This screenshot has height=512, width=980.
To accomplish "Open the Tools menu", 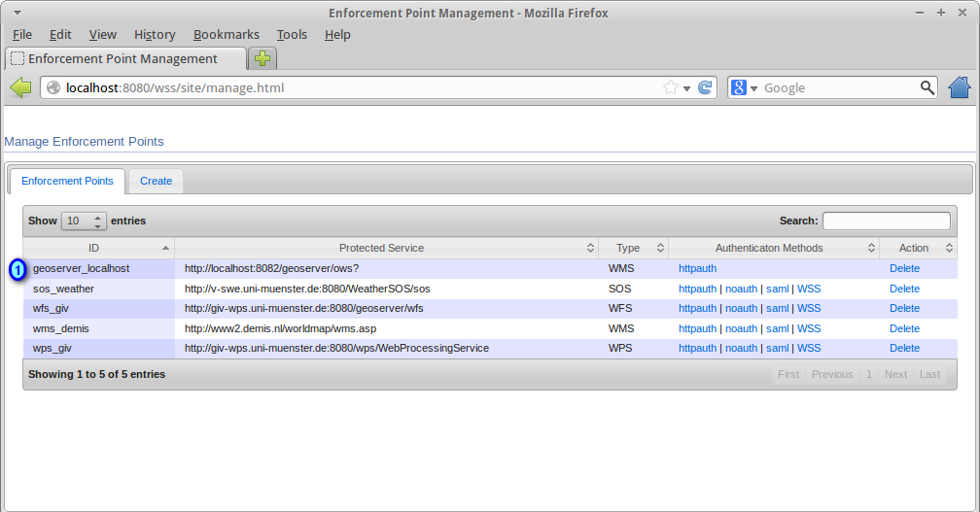I will [x=292, y=35].
